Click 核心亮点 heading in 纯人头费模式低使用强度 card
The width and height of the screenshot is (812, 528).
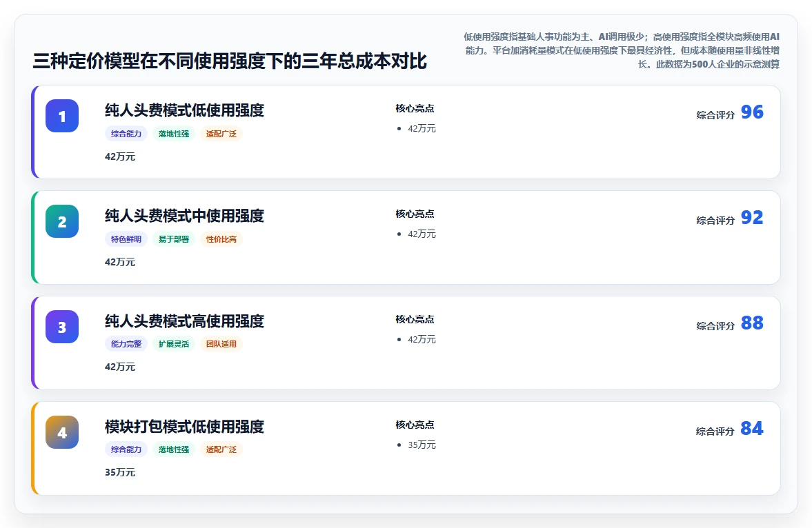(415, 108)
